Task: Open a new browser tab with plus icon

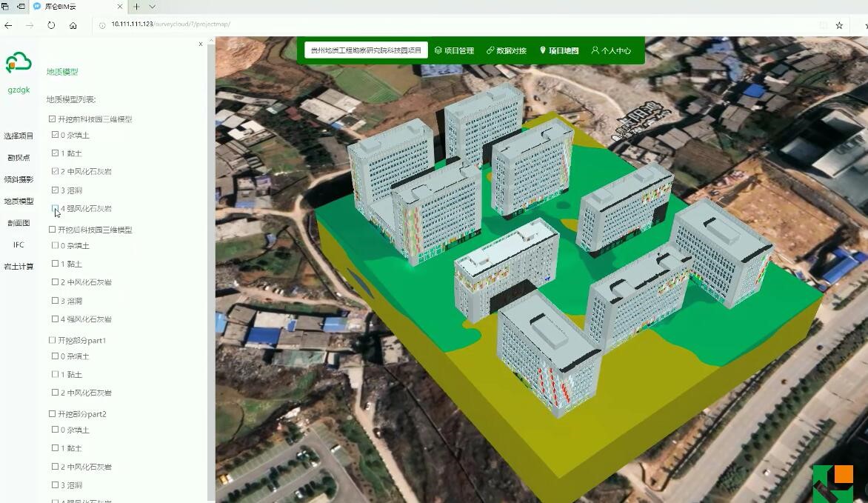Action: pos(136,7)
